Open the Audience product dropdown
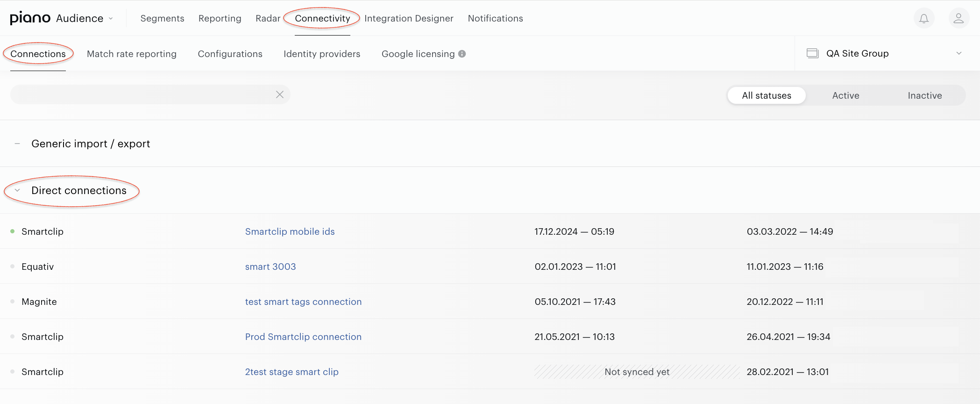This screenshot has height=404, width=980. click(85, 18)
